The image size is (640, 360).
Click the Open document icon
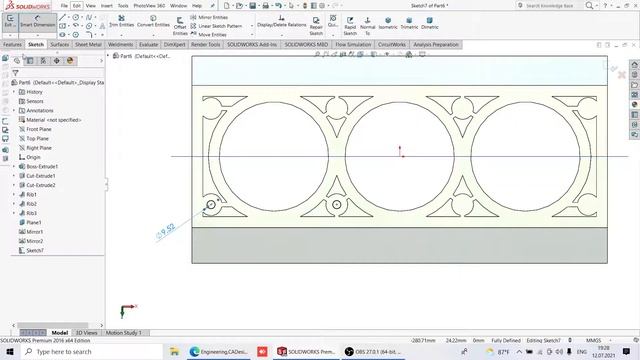tap(239, 6)
